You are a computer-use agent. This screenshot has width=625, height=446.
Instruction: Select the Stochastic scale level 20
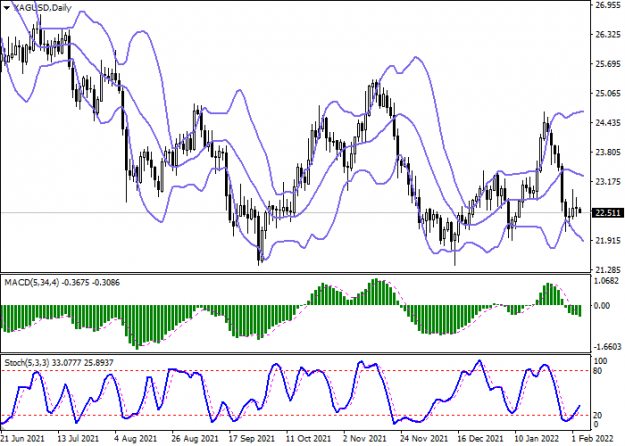(598, 415)
